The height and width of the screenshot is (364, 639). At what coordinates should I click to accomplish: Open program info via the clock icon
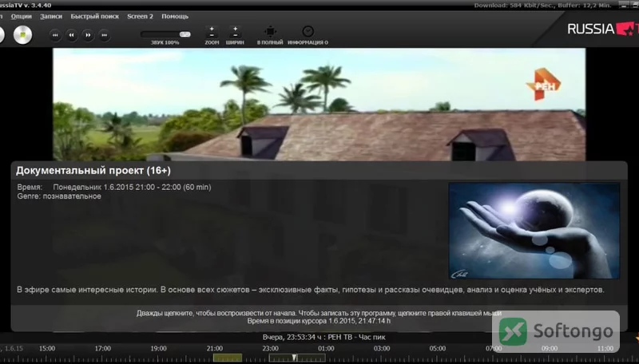point(308,31)
